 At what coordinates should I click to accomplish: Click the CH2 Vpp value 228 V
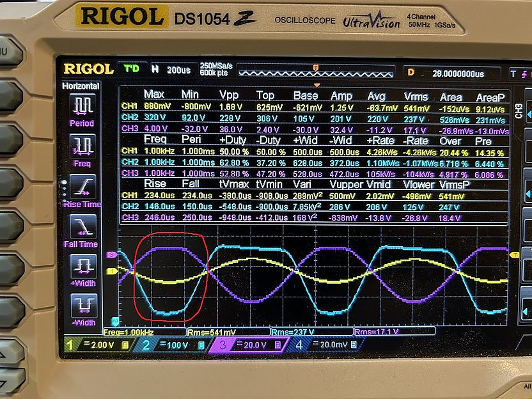click(x=230, y=118)
